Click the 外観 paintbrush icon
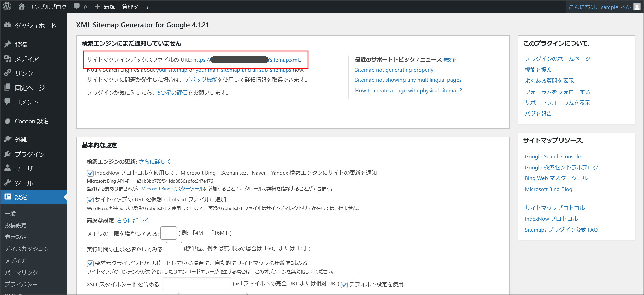The width and height of the screenshot is (644, 295). click(7, 139)
